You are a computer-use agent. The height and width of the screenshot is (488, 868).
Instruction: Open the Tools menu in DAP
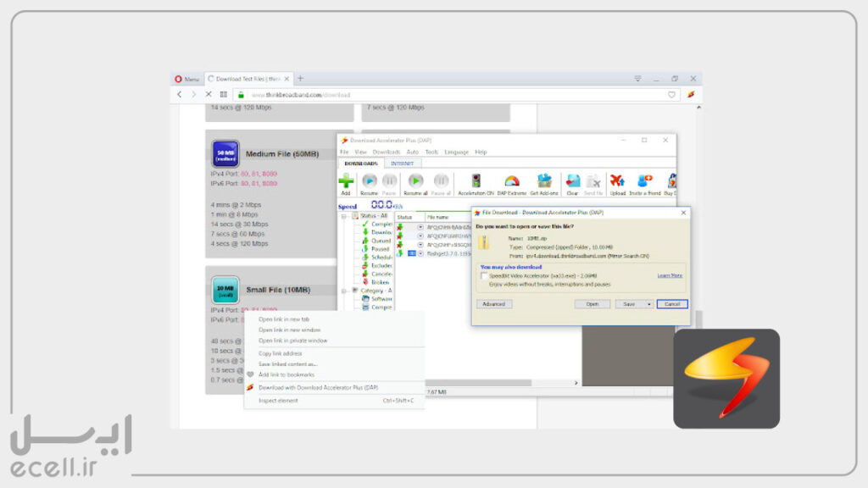point(431,152)
